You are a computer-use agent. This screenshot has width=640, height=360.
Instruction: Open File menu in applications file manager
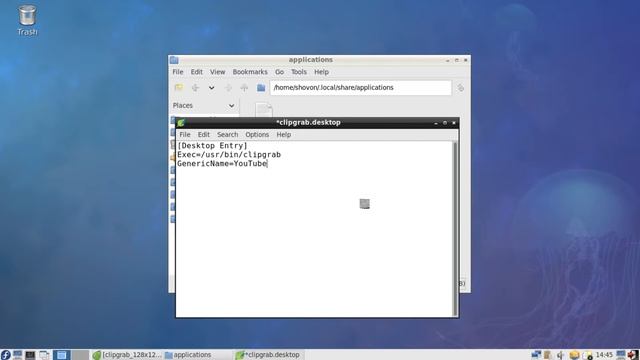coord(178,72)
